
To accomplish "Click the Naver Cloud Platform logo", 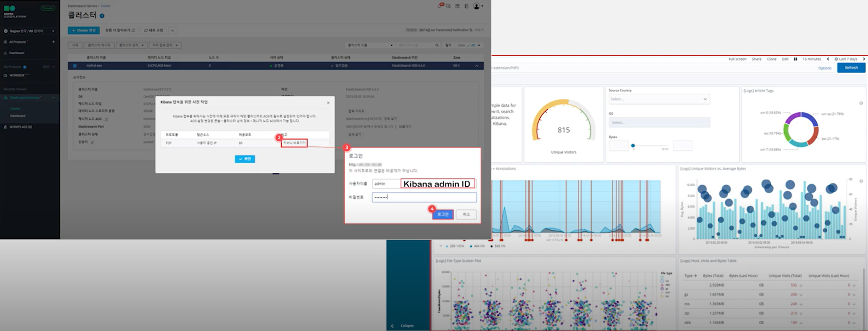I will click(14, 11).
